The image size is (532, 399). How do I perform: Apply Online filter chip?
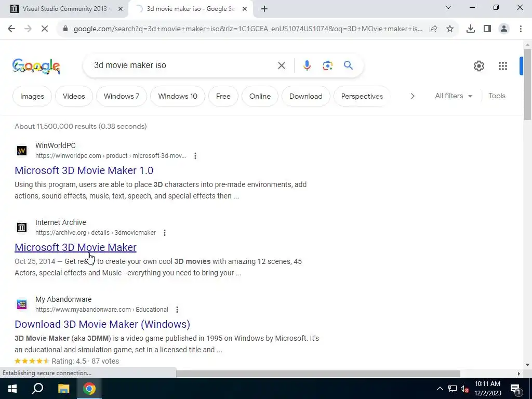[x=260, y=96]
